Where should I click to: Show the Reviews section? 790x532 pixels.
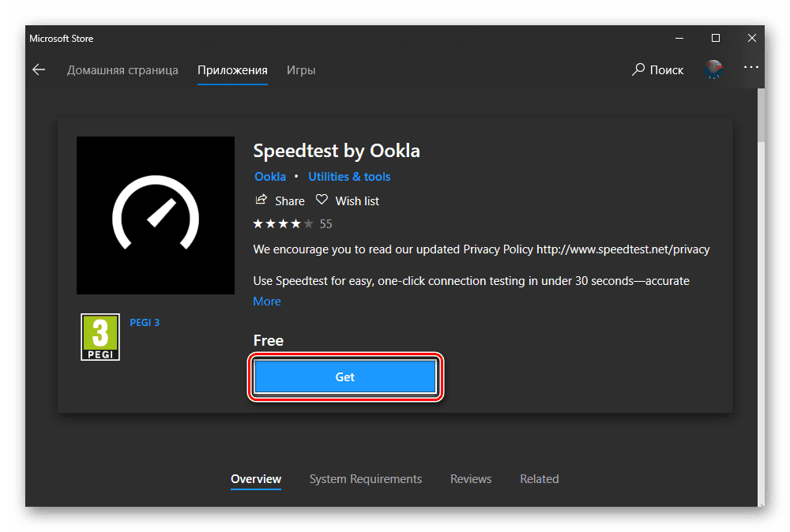tap(471, 479)
